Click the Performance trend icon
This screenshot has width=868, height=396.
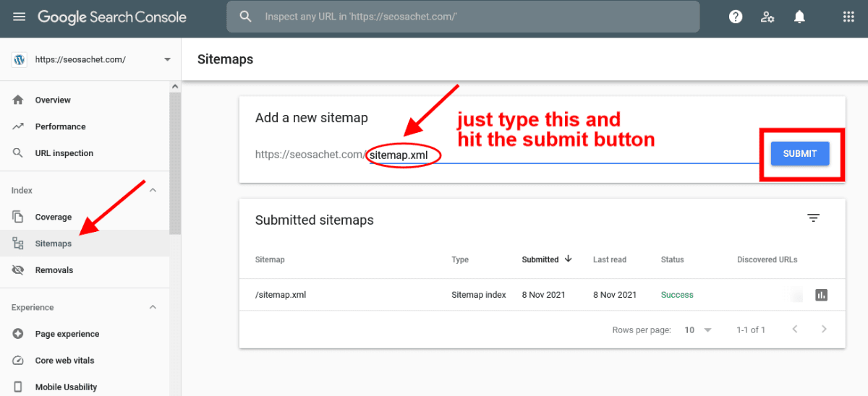click(18, 126)
